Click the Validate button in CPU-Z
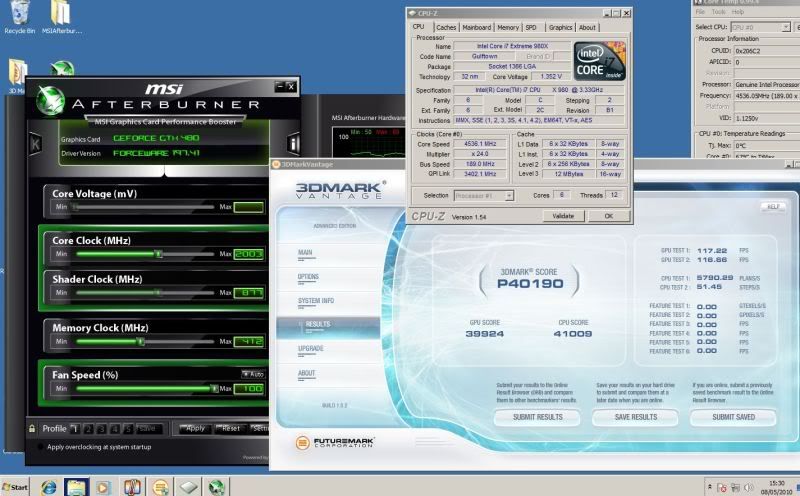Image resolution: width=800 pixels, height=496 pixels. click(x=563, y=215)
